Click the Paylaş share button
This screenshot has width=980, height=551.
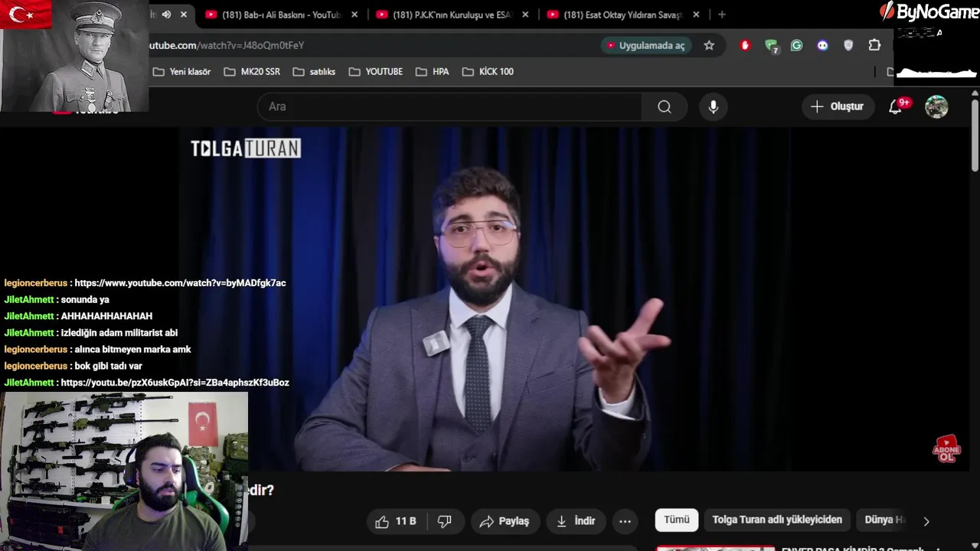(505, 521)
